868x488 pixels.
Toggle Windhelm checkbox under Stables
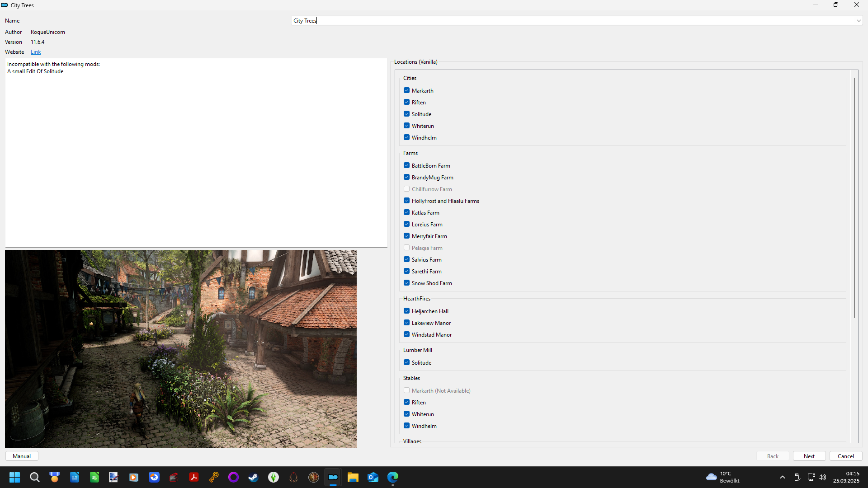[x=407, y=426]
